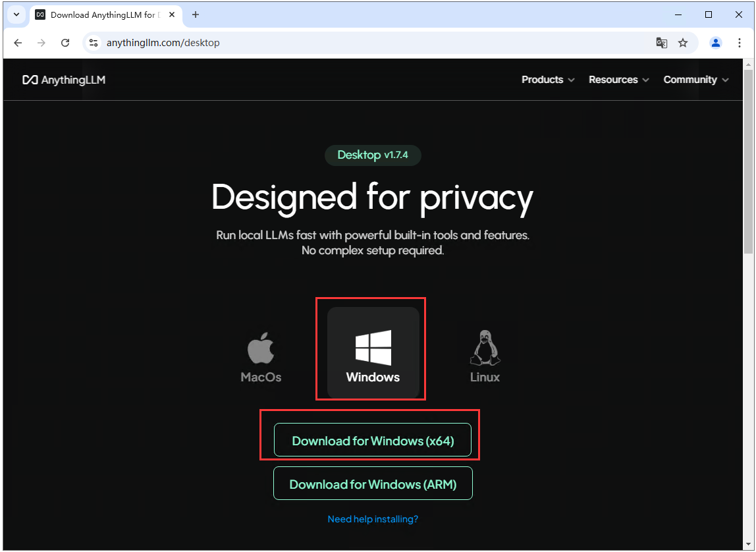756x552 pixels.
Task: Click the scrollbar up arrow
Action: [748, 64]
